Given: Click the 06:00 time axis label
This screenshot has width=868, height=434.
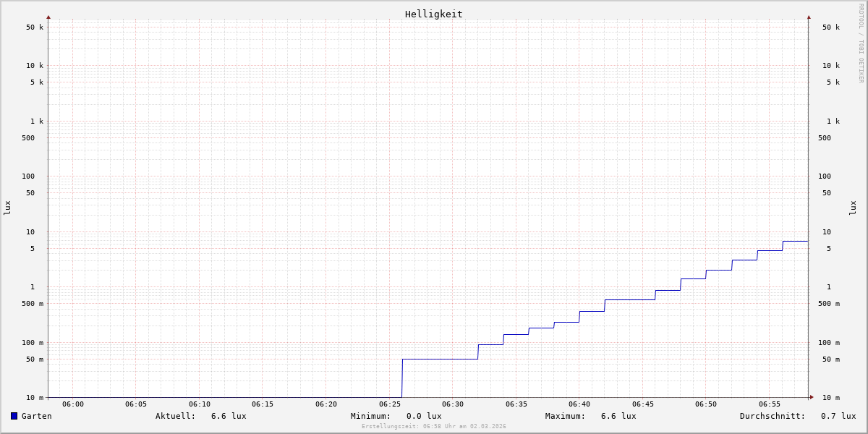Looking at the screenshot, I should click(x=73, y=404).
